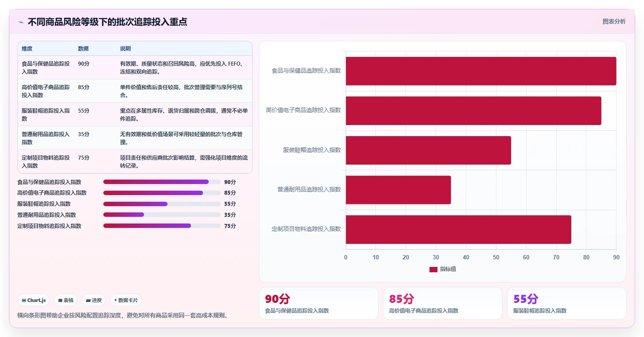Image resolution: width=644 pixels, height=337 pixels.
Task: Click the 35分 progress value label
Action: [x=230, y=215]
